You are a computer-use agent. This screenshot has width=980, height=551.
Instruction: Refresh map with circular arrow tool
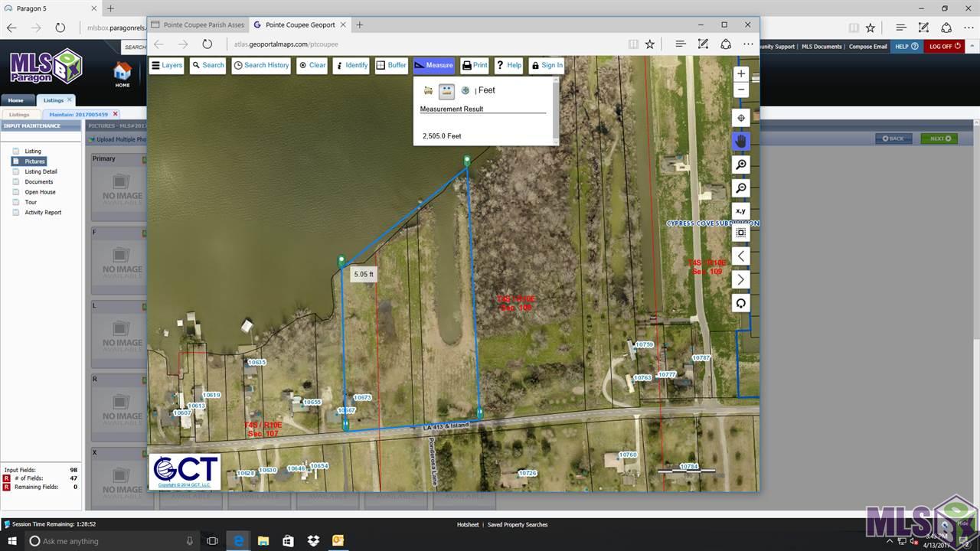(740, 303)
